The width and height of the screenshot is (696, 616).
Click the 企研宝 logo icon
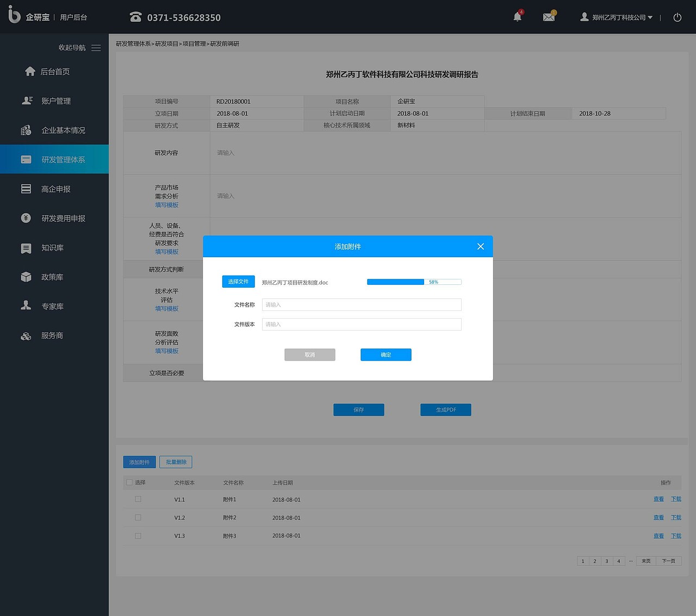pyautogui.click(x=15, y=15)
